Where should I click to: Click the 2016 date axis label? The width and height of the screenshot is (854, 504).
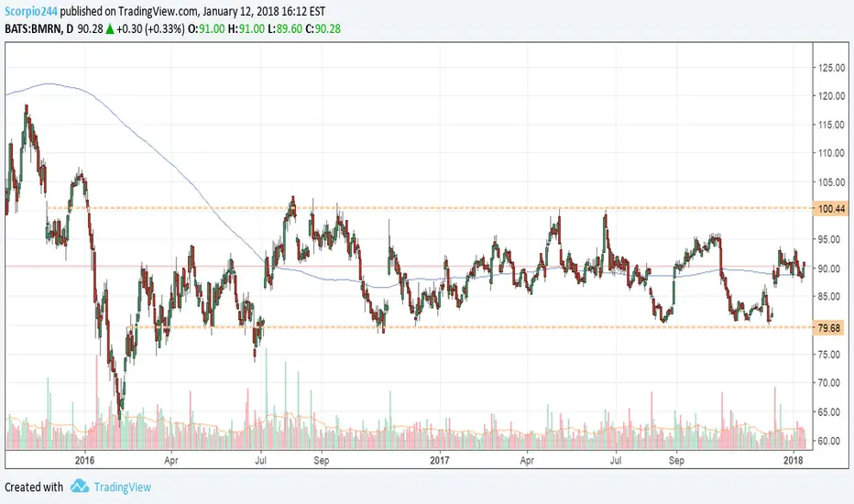[x=85, y=460]
